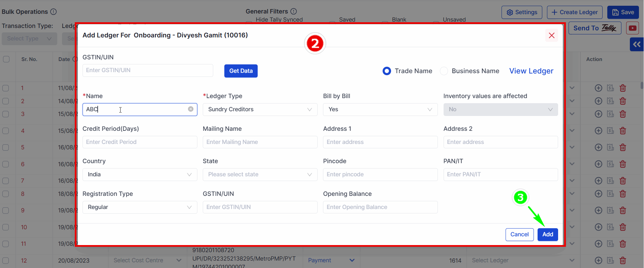644x268 pixels.
Task: Click the Bulk Operations info icon
Action: 54,12
